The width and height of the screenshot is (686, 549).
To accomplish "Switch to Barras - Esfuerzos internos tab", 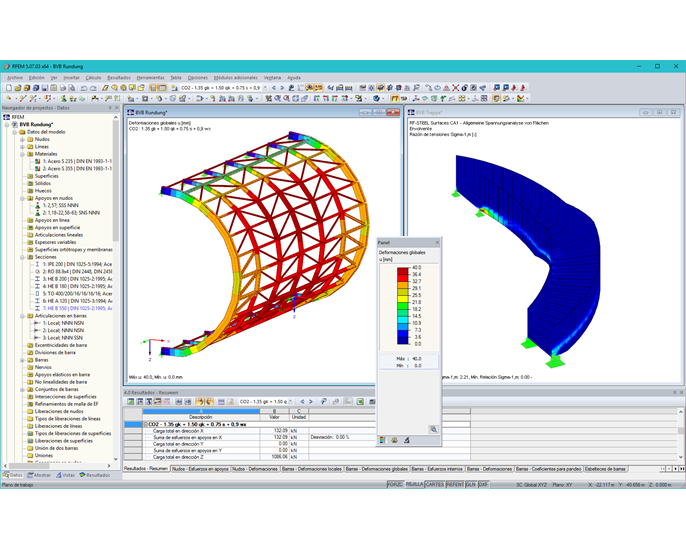I will 437,469.
